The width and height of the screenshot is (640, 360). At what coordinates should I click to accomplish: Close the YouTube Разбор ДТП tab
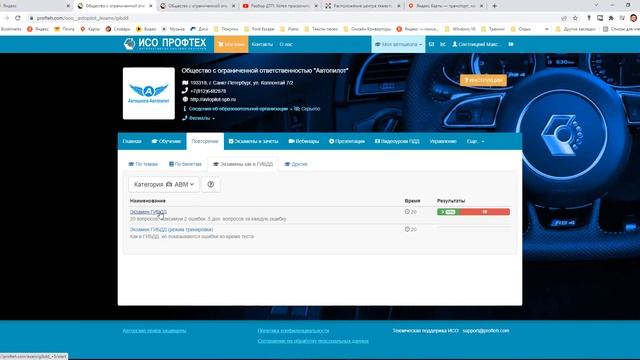point(316,6)
